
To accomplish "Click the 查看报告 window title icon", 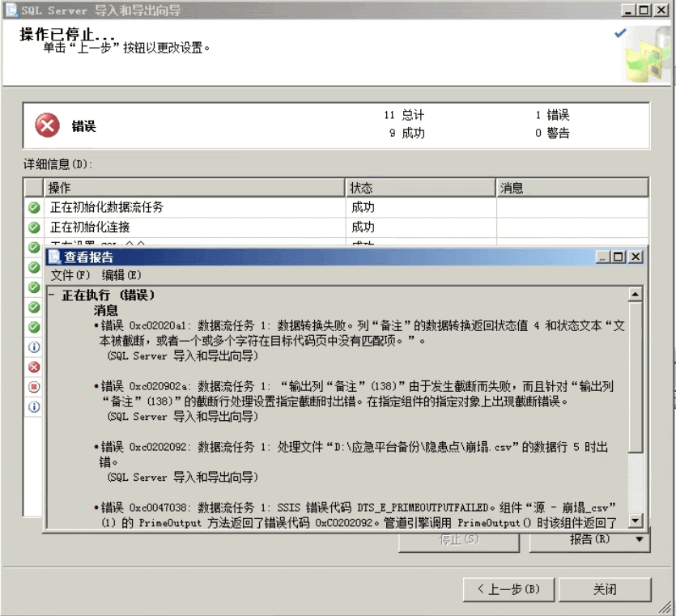I will pyautogui.click(x=54, y=257).
